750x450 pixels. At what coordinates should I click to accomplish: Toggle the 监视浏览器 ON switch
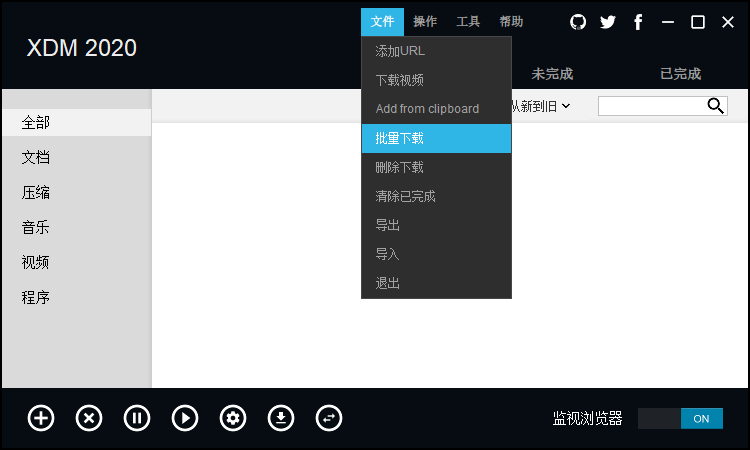pyautogui.click(x=680, y=418)
